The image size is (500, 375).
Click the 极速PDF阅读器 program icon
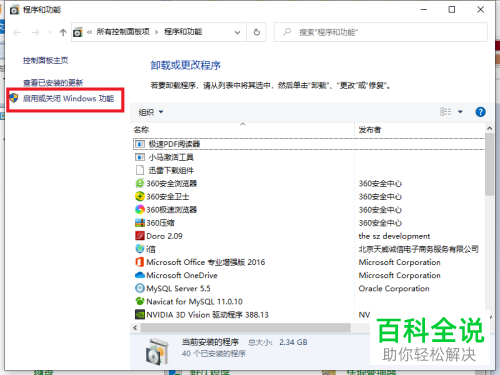140,144
